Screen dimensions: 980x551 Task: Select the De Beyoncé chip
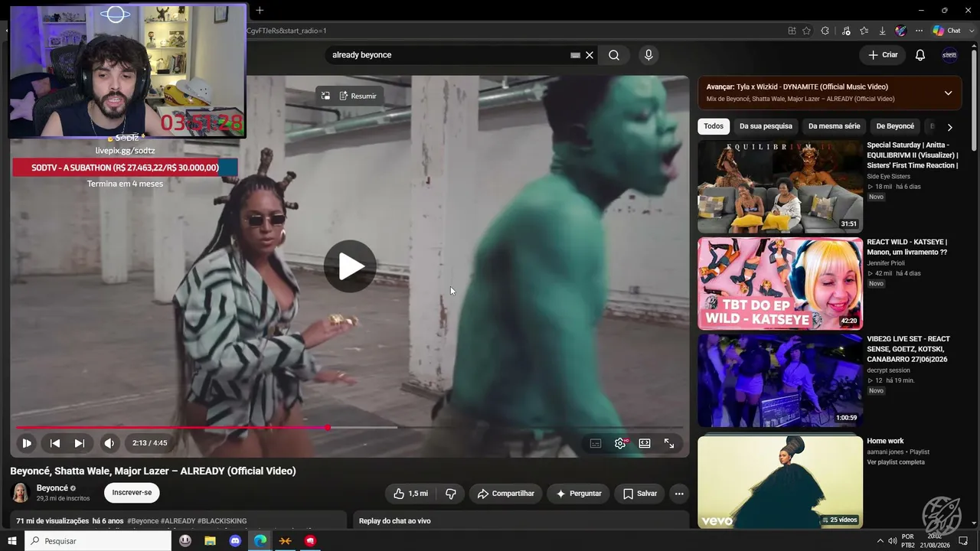895,126
